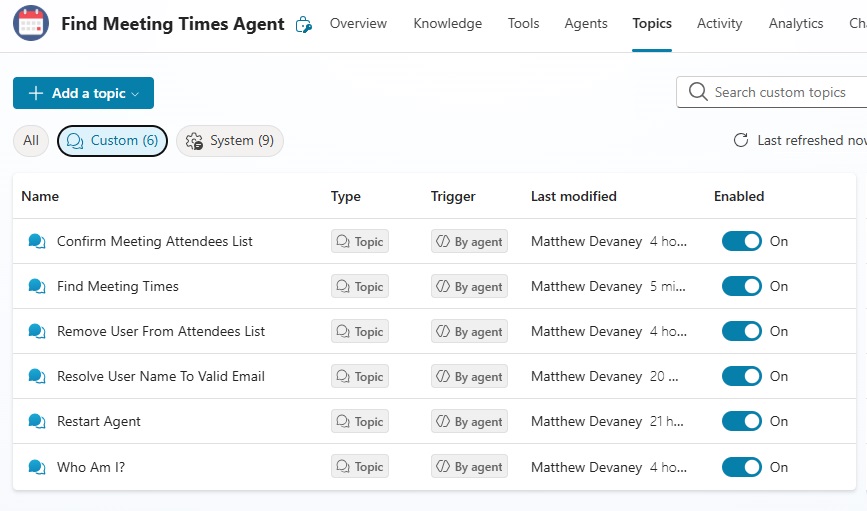The height and width of the screenshot is (511, 867).
Task: Show All topics filter
Action: 31,140
